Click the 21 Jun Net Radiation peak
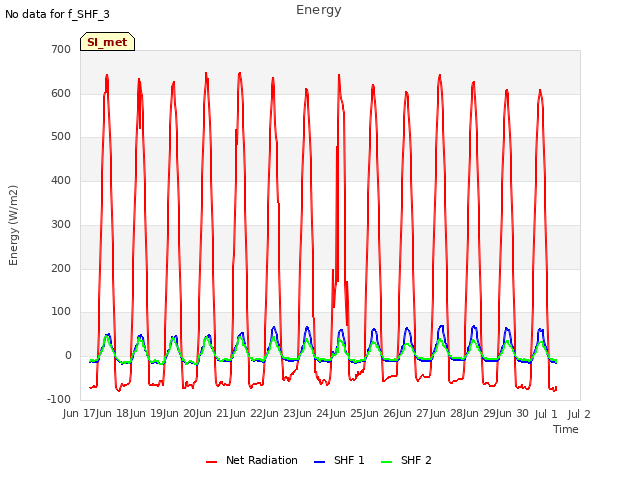The image size is (640, 480). click(240, 73)
